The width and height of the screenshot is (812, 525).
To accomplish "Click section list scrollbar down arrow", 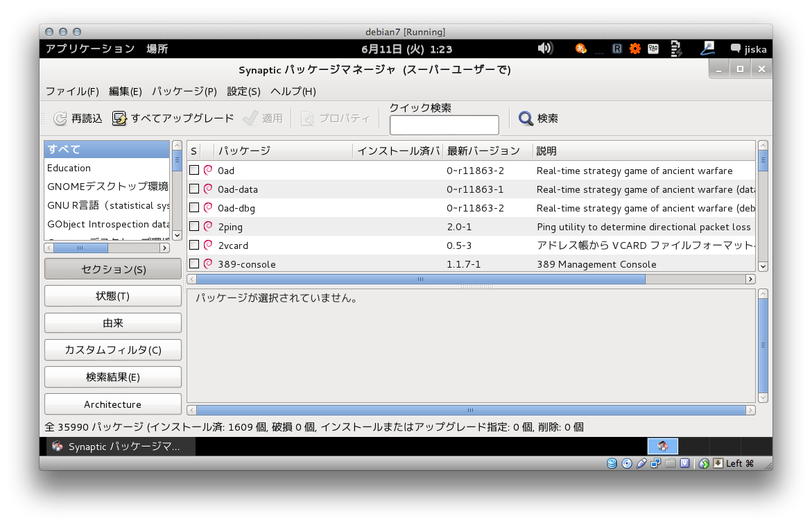I will tap(177, 235).
